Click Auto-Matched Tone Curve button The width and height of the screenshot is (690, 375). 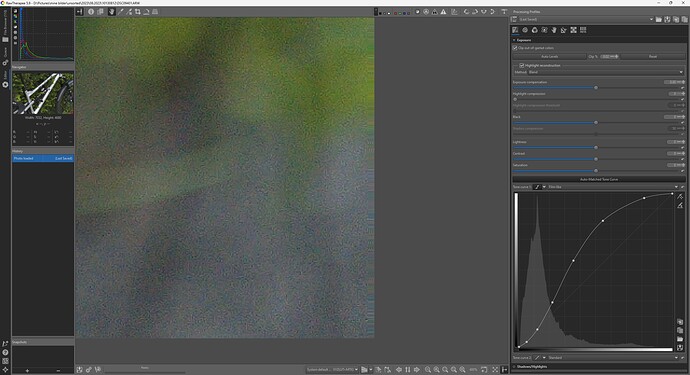[598, 180]
